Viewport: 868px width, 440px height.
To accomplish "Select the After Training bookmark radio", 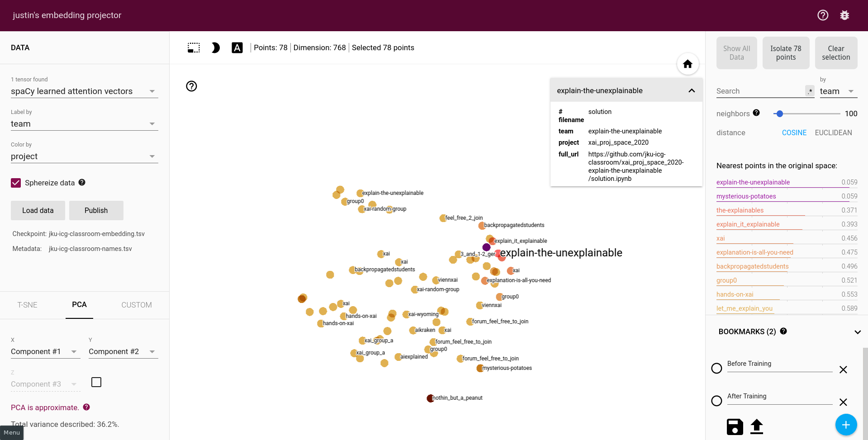I will coord(716,401).
